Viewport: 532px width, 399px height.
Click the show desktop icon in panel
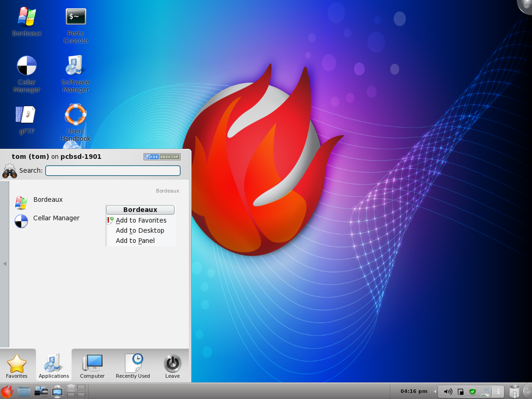click(41, 392)
